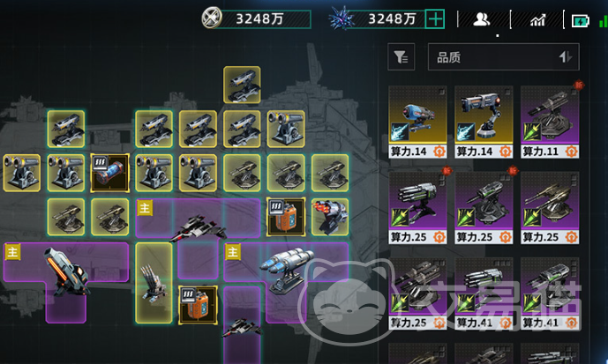Toggle sort order arrows in 品质 box
The width and height of the screenshot is (608, 364).
(566, 57)
